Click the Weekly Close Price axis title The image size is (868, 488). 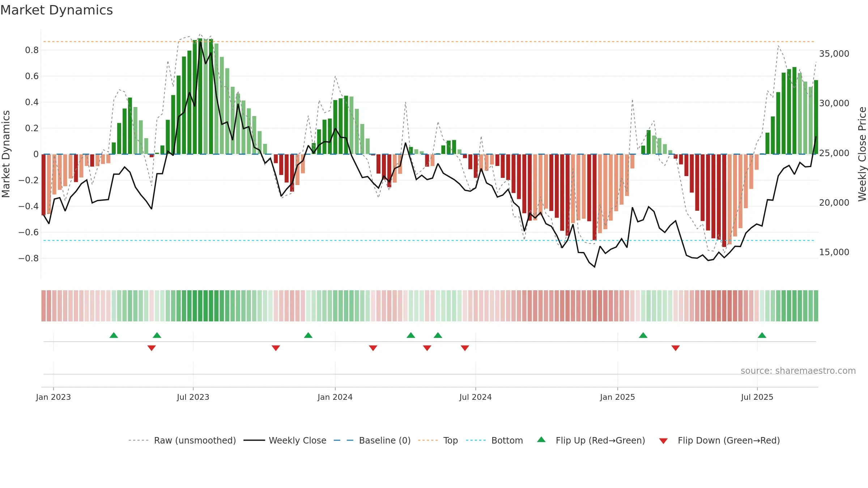pos(862,154)
